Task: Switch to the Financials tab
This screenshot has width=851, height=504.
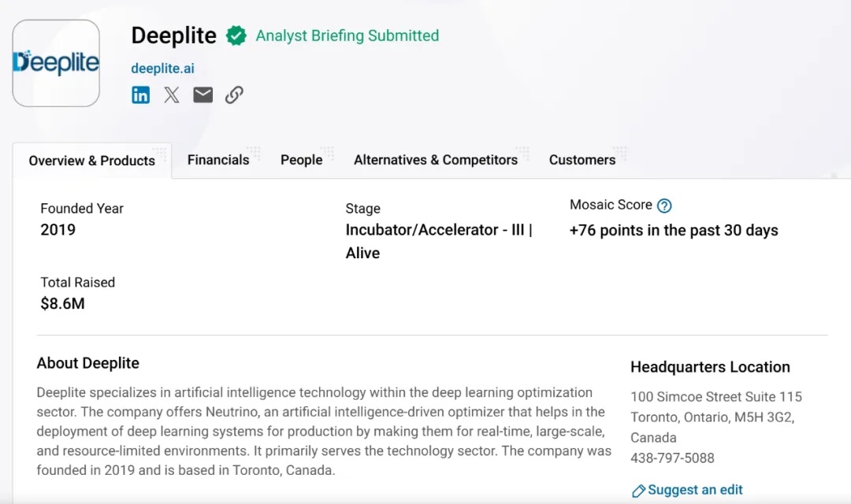Action: 218,160
